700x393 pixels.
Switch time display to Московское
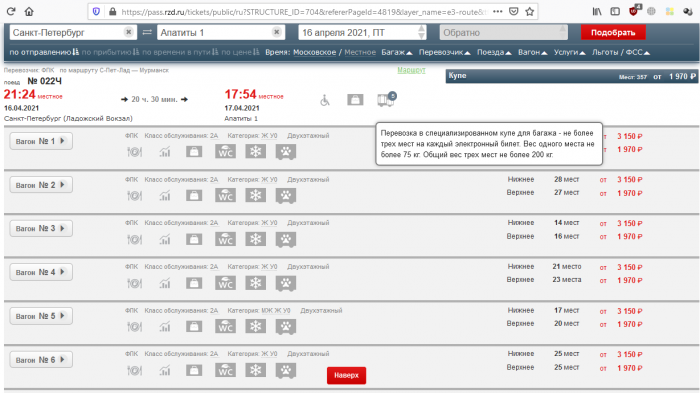tap(314, 52)
